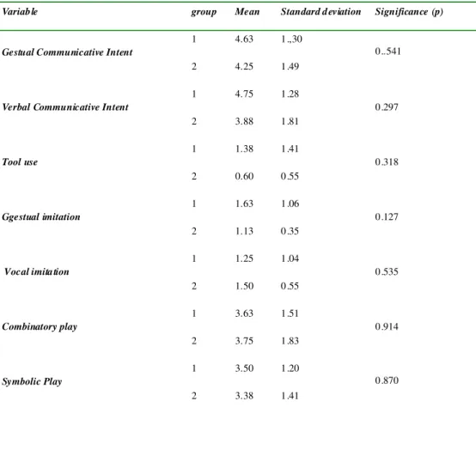Click the mean value 3.88
Screen dimensions: 476x456
[244, 121]
